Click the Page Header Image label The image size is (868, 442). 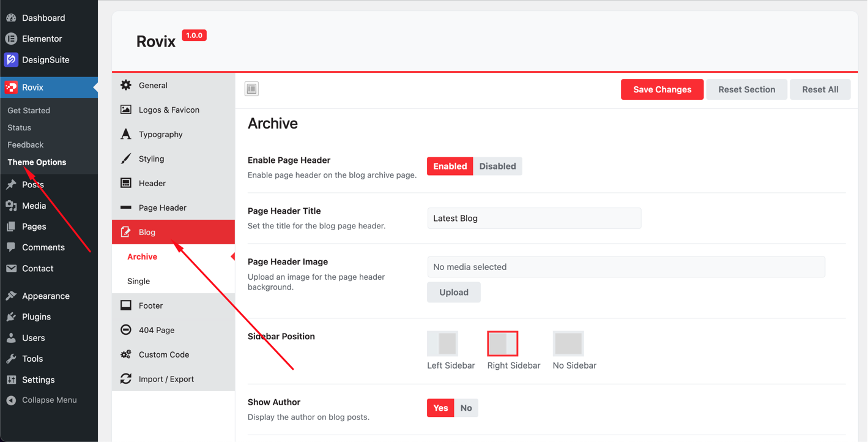287,261
